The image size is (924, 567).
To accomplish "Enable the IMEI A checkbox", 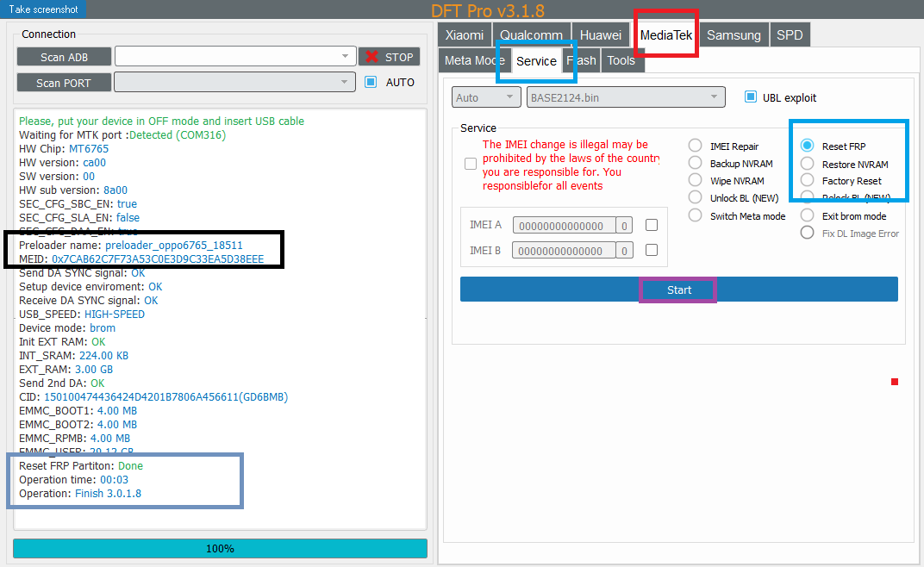I will 651,225.
